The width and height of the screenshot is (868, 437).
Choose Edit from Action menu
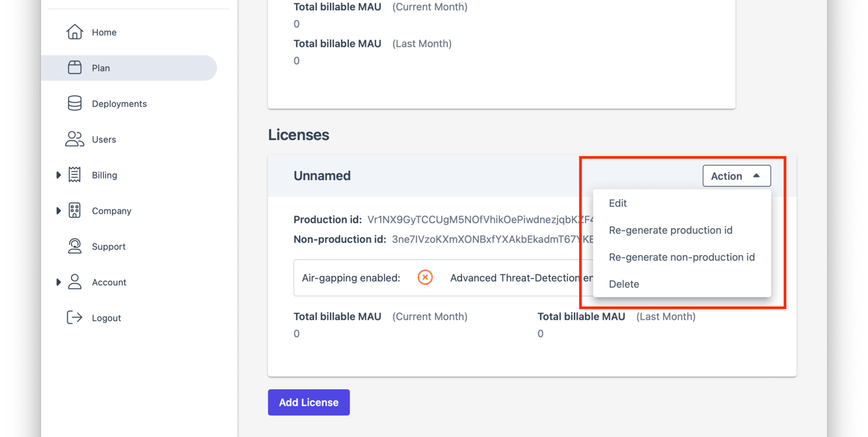(x=681, y=203)
